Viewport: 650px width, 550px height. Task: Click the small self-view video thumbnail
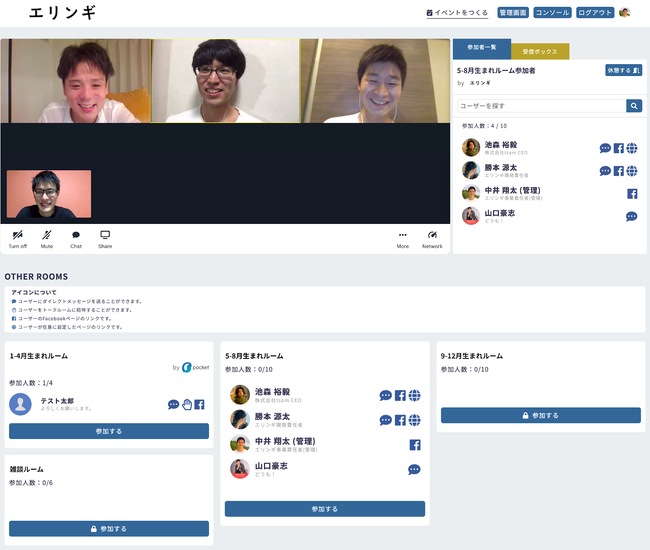coord(48,194)
